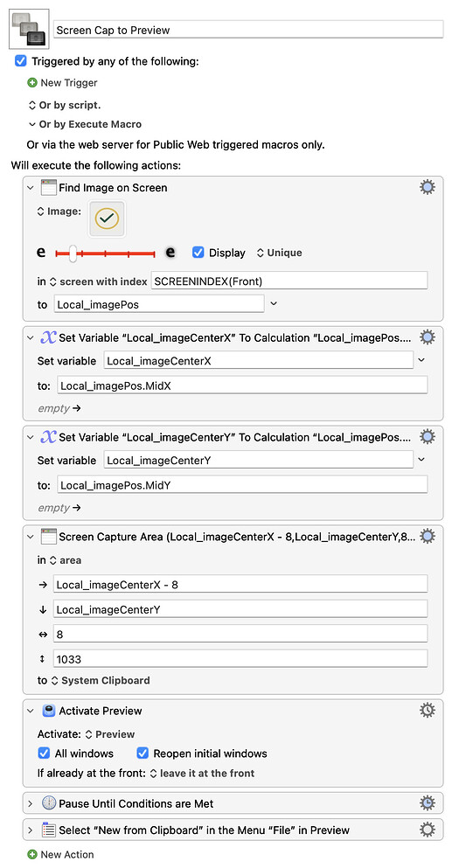The image size is (452, 868).
Task: Open gear menu for Select New from Clipboard action
Action: point(427,830)
